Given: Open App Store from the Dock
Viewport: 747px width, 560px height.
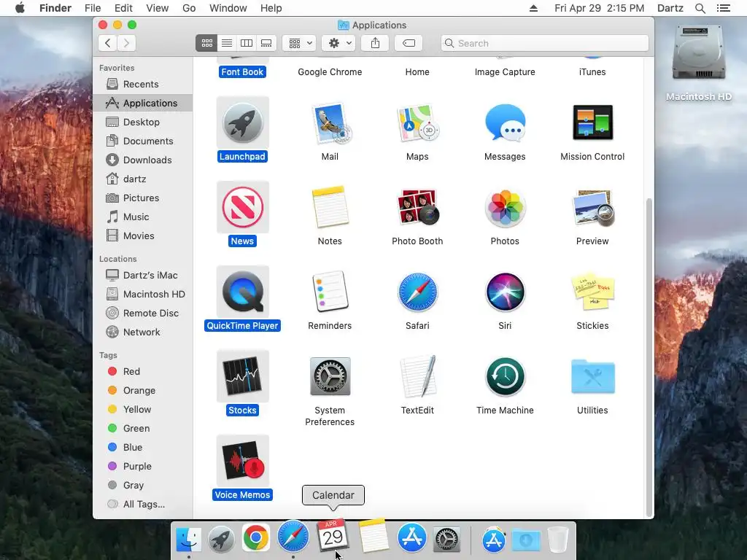Looking at the screenshot, I should (412, 538).
